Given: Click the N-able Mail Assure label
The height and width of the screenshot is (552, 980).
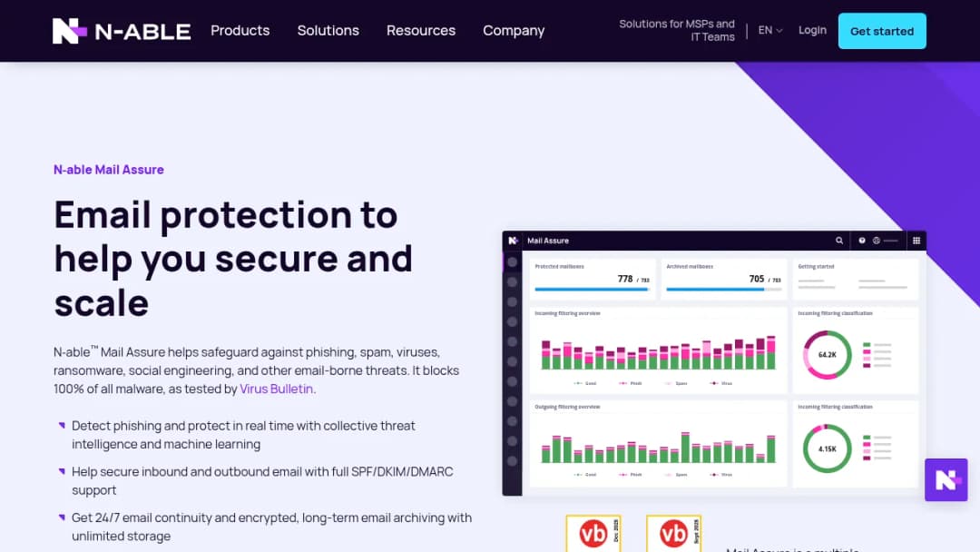Looking at the screenshot, I should click(x=109, y=170).
